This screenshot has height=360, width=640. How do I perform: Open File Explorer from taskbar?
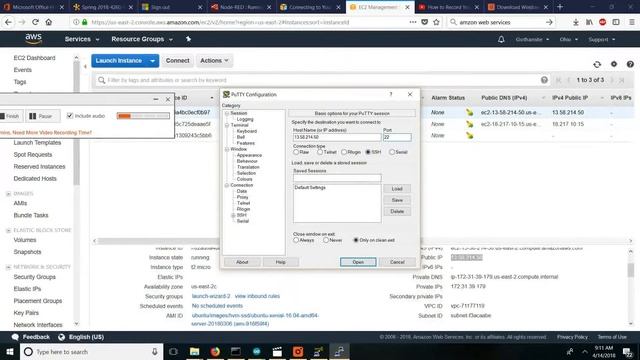[x=194, y=351]
